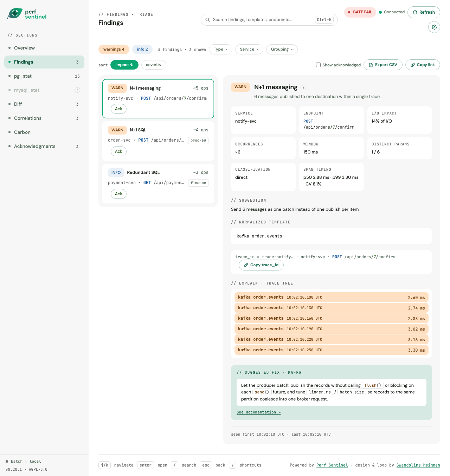Viewport: 450px width, 476px height.
Task: Click the finance tag on Redundant SQL
Action: coord(198,183)
